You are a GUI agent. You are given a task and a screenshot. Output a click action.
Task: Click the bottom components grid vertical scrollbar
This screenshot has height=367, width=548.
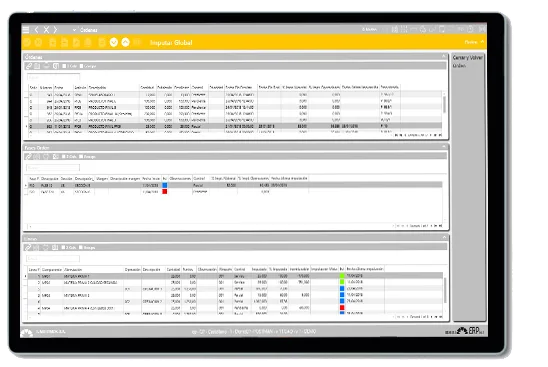(x=445, y=290)
